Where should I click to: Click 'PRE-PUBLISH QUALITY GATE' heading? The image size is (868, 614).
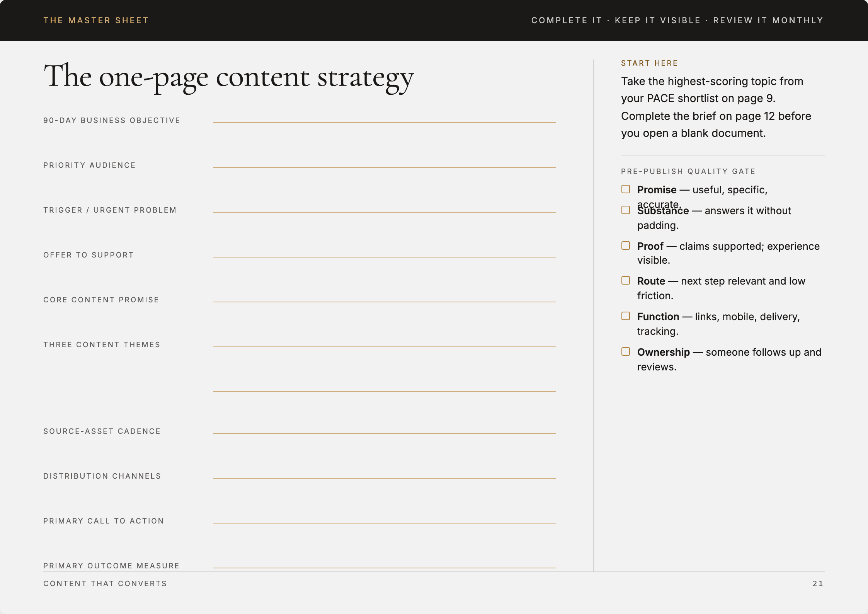pos(688,171)
